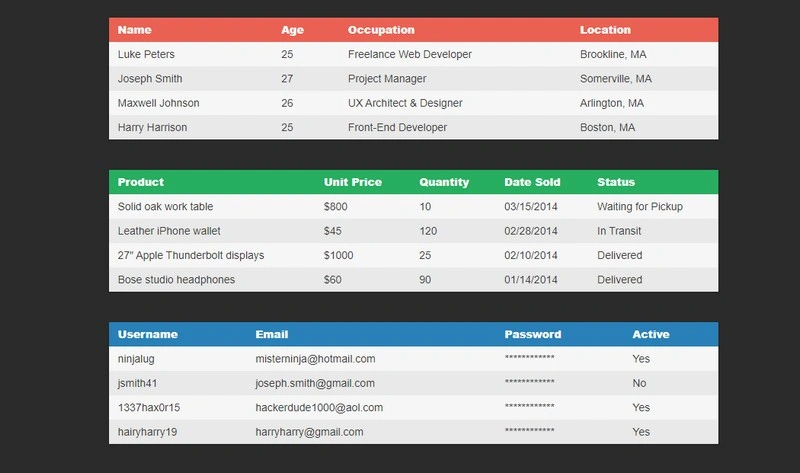Click harryharry@gmail.com email

point(309,432)
